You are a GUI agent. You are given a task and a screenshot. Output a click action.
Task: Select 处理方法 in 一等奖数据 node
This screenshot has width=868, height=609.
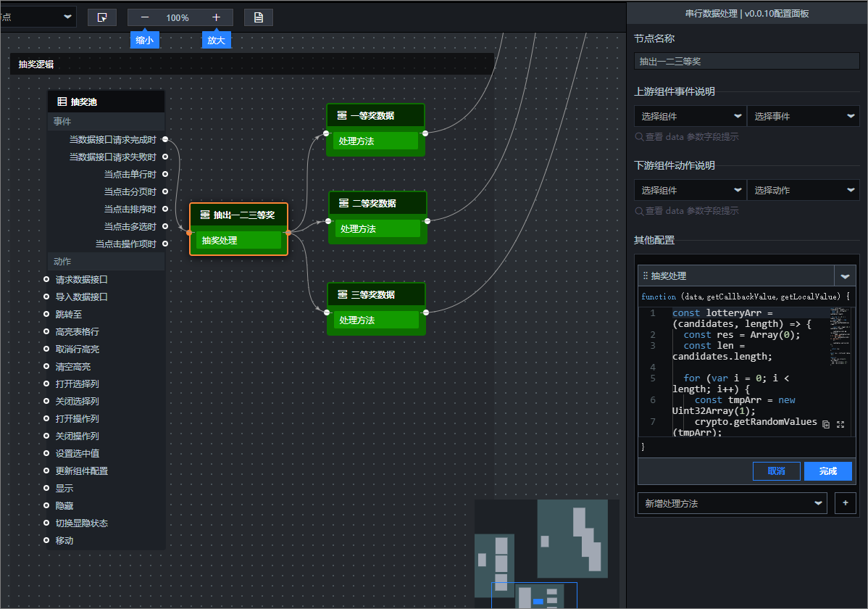[x=375, y=141]
